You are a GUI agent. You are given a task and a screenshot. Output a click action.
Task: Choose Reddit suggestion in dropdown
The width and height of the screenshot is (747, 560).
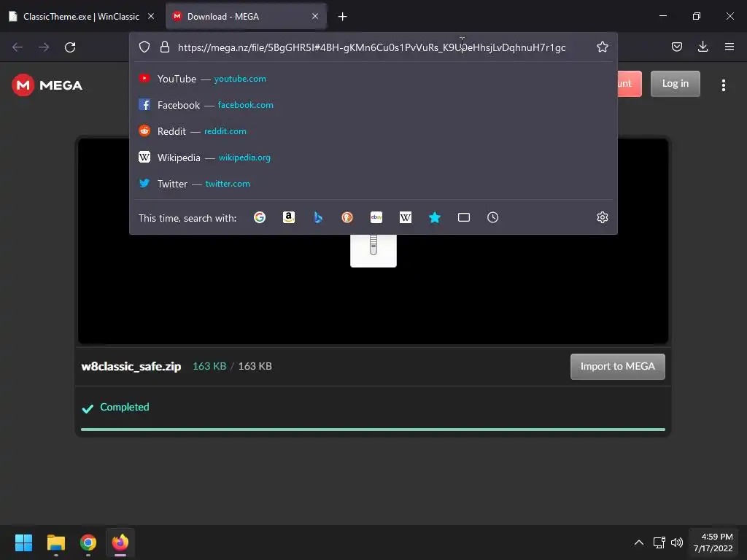point(373,131)
